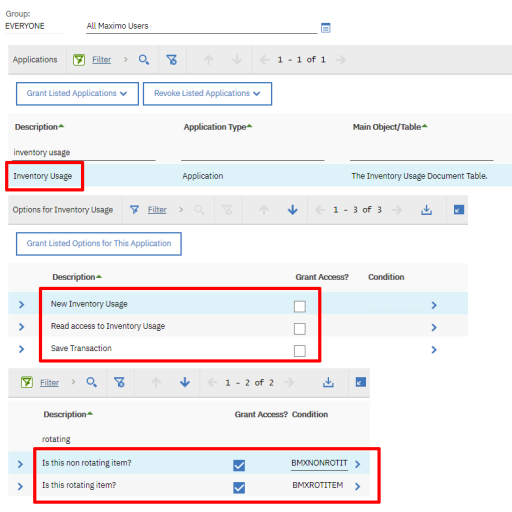This screenshot has width=512, height=512.
Task: Click the Applications search magnifier icon
Action: pos(144,60)
